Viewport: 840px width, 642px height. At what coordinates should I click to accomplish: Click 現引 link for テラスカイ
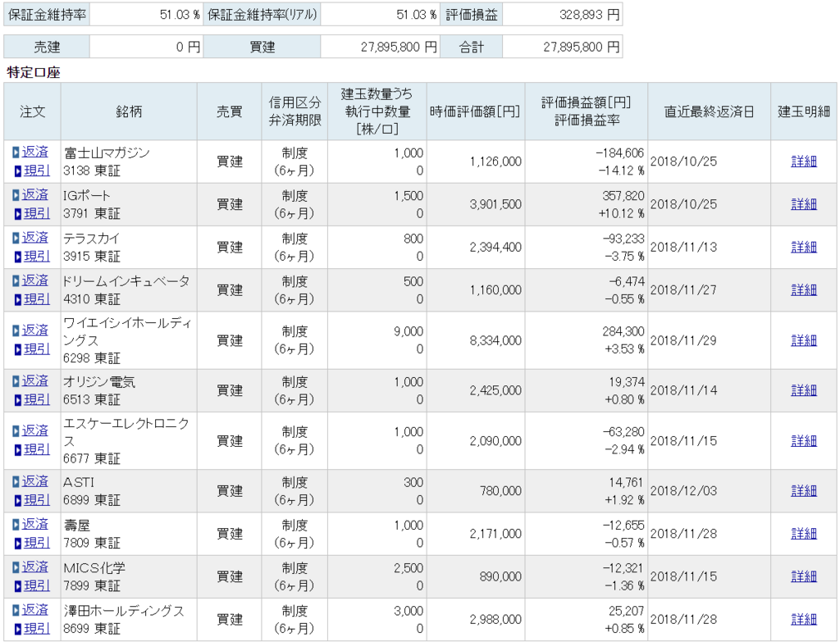tap(36, 256)
